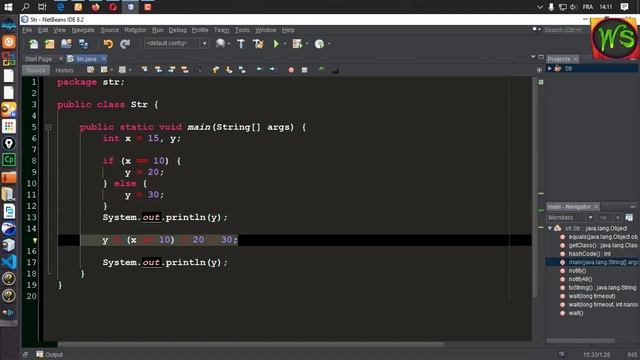Run the project with the green play icon
Screen dimensions: 640x360
point(276,44)
